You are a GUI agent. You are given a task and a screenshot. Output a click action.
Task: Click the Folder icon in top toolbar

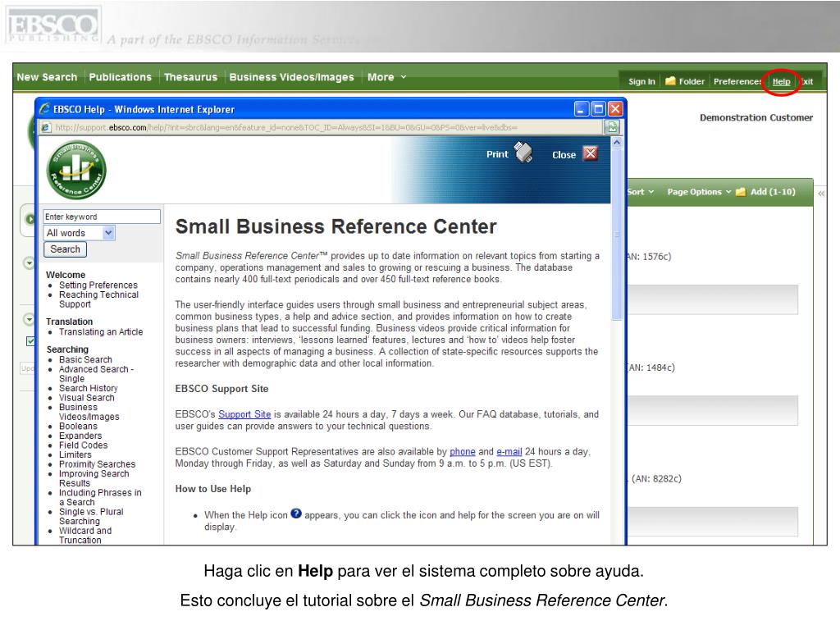tap(669, 81)
